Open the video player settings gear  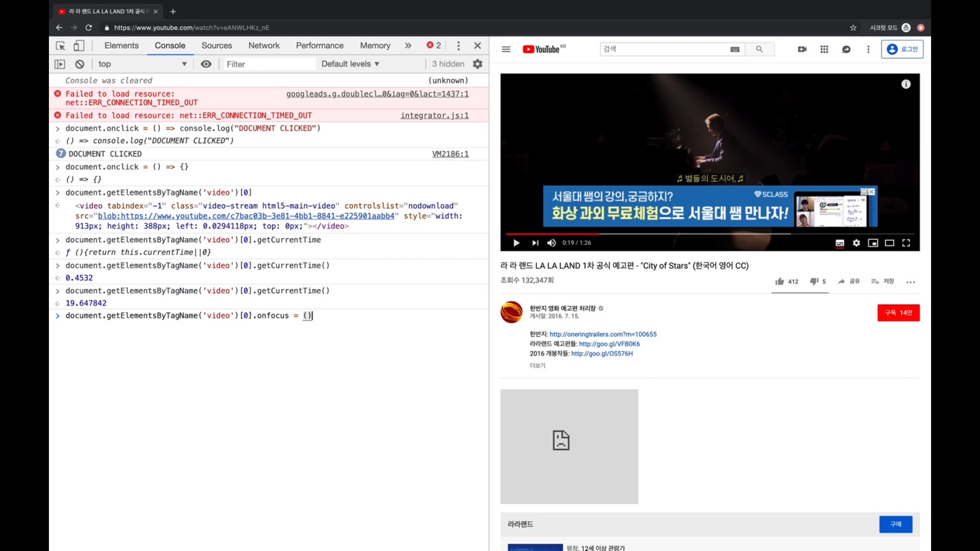pyautogui.click(x=856, y=243)
